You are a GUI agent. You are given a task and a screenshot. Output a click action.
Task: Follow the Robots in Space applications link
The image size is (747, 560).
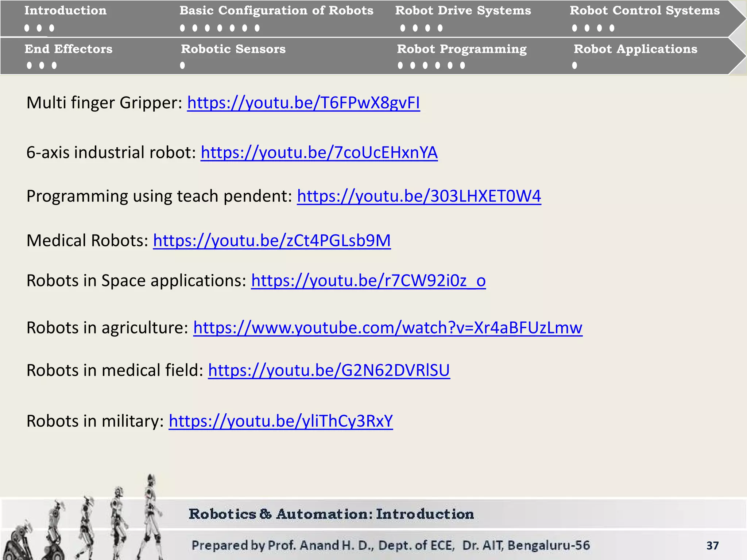pyautogui.click(x=368, y=281)
